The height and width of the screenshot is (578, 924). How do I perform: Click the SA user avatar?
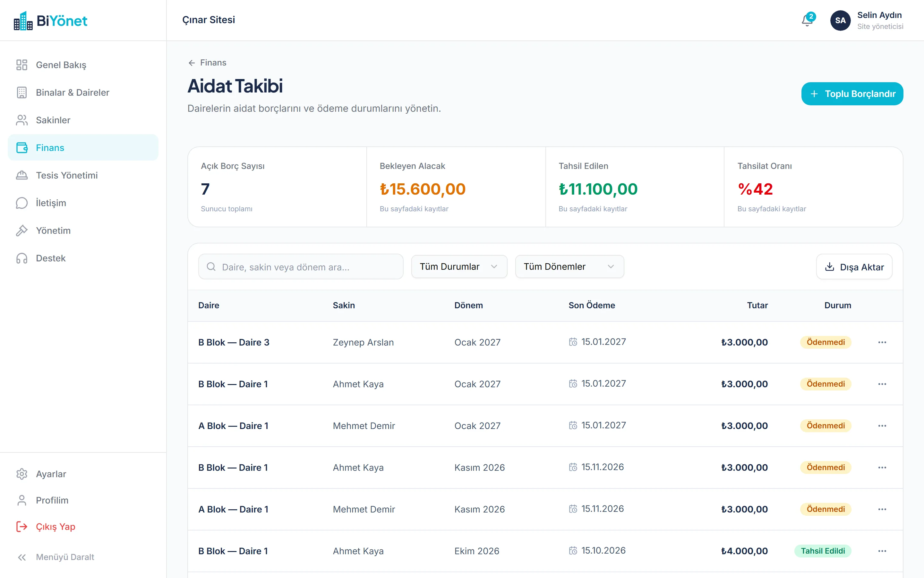[x=840, y=20]
